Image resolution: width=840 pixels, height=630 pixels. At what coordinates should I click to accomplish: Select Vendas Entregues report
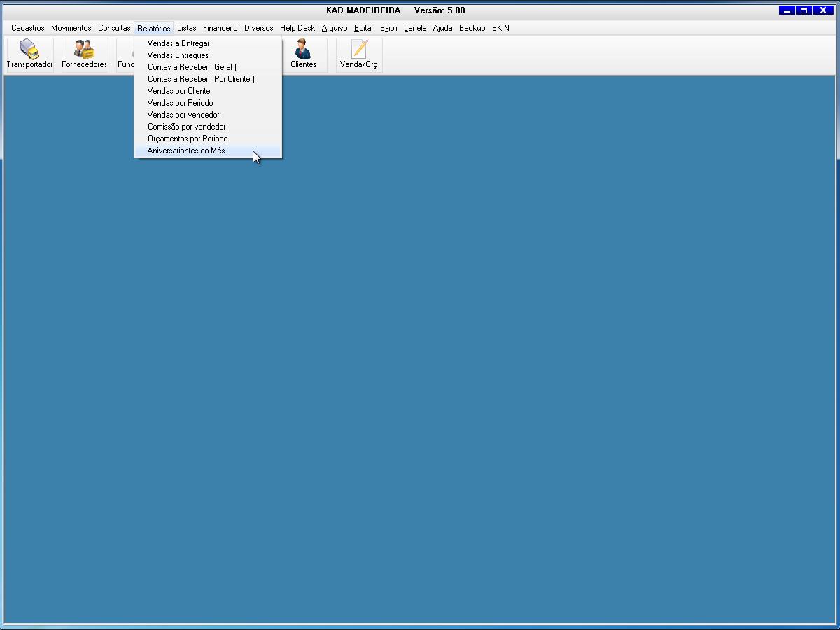point(208,55)
